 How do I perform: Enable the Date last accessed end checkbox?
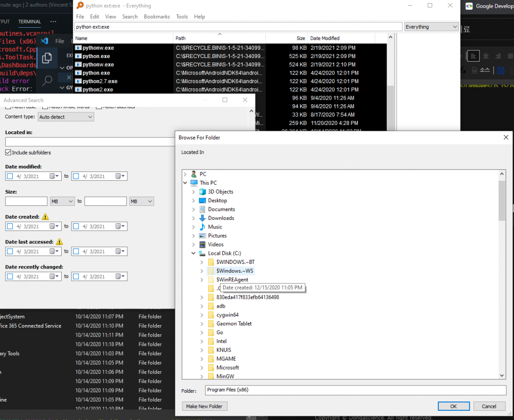[x=76, y=252]
